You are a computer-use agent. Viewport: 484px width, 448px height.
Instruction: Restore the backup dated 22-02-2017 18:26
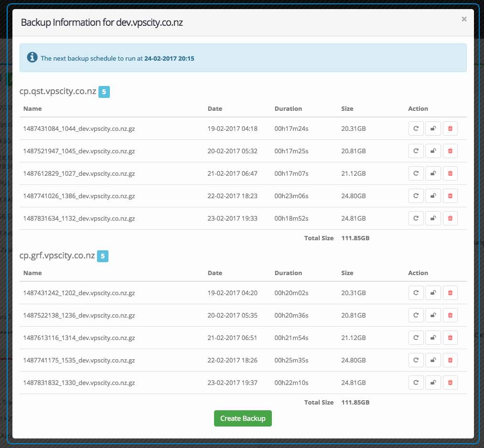click(x=416, y=360)
